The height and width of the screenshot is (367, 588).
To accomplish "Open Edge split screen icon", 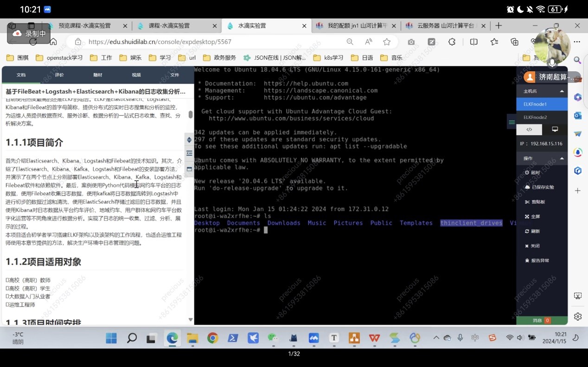I will 473,42.
